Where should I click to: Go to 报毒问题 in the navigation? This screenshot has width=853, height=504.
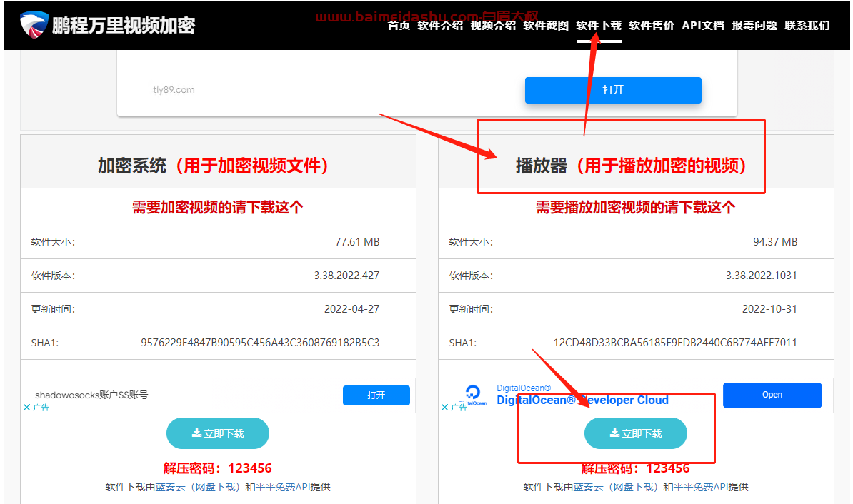pos(754,26)
